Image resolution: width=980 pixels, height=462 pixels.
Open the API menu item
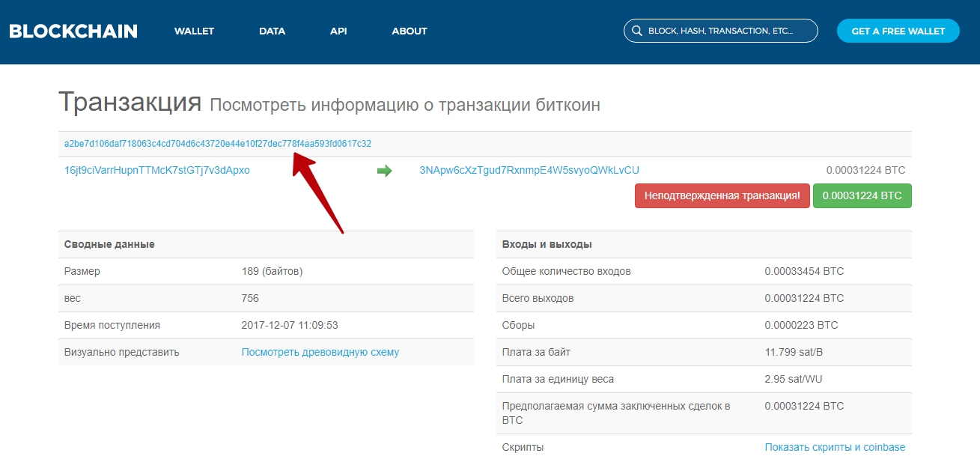[338, 31]
